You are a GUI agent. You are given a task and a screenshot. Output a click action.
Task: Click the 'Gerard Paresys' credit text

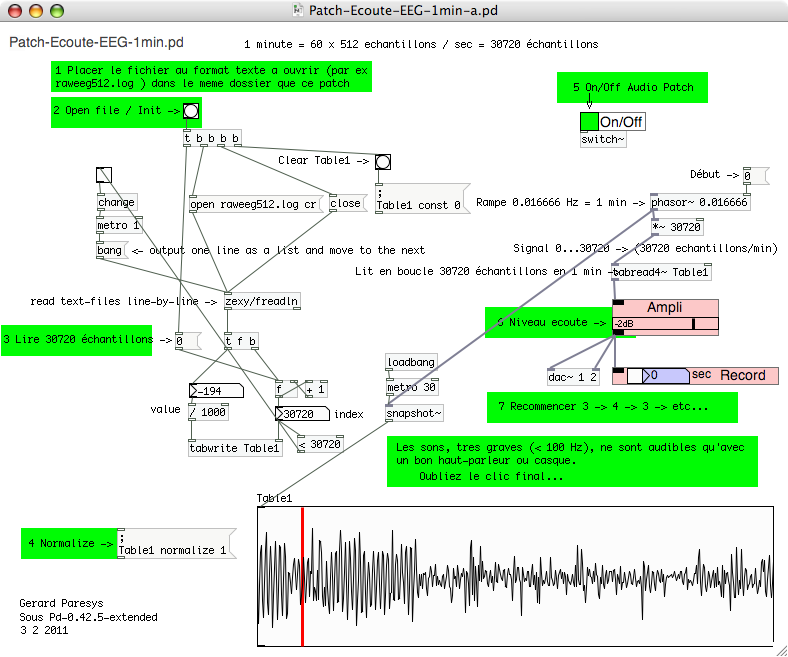pos(61,603)
